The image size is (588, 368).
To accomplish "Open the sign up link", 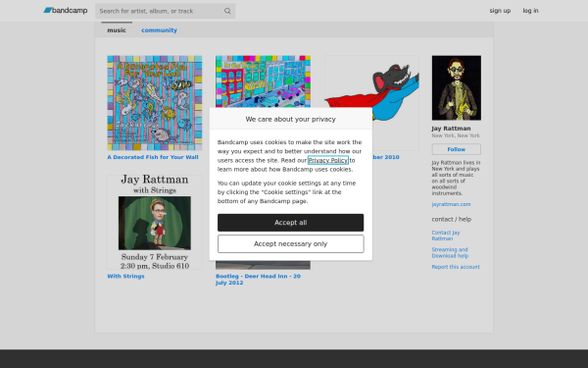I will pos(500,11).
